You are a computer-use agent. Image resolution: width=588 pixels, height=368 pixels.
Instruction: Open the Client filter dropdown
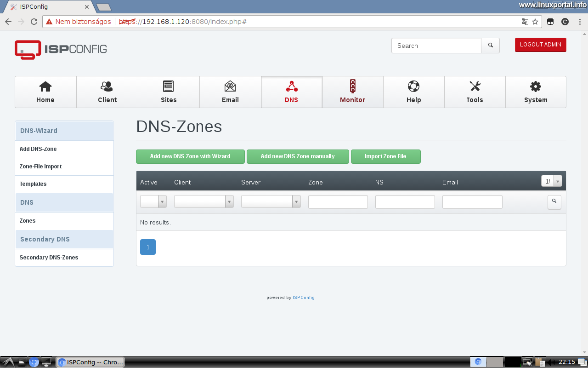point(204,201)
